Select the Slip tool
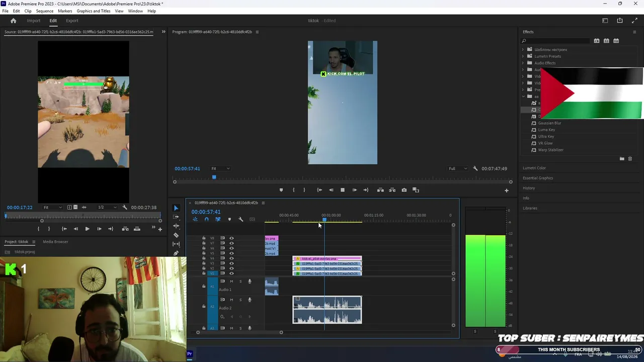This screenshot has height=362, width=644. (176, 244)
